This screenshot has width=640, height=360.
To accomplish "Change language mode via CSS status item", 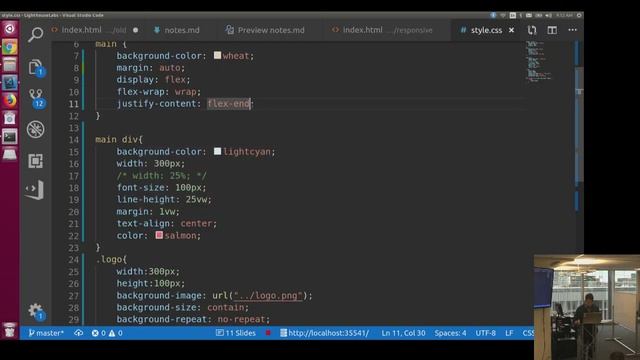I will (x=528, y=333).
